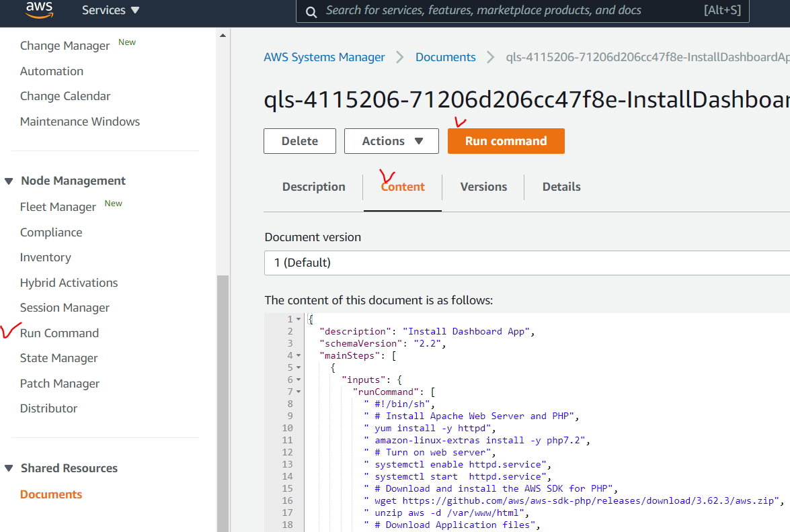Fold code block at line 5 arrow
The width and height of the screenshot is (790, 532).
coord(299,367)
